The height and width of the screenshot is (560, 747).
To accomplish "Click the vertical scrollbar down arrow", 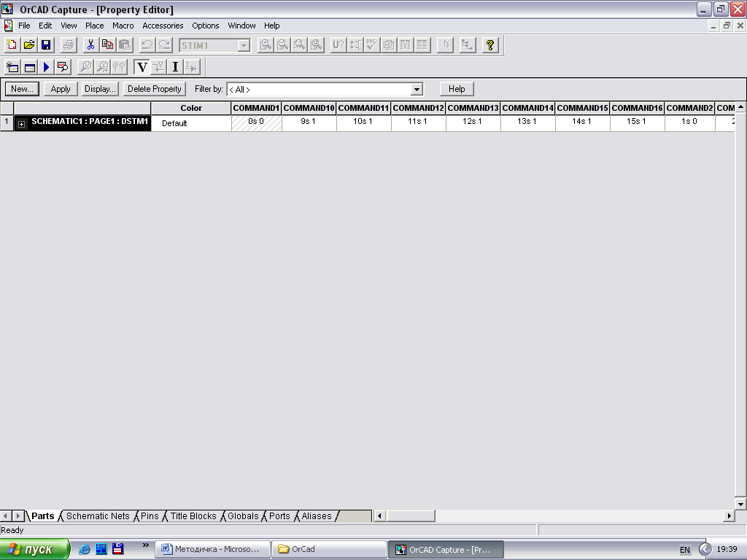I will click(740, 505).
